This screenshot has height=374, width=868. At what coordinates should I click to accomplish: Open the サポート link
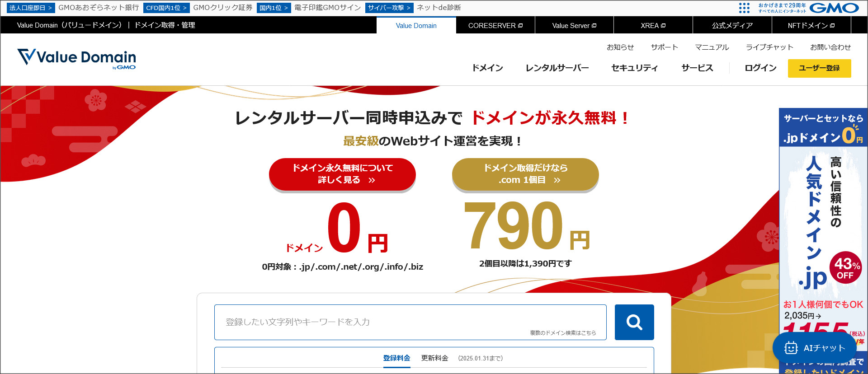[665, 47]
